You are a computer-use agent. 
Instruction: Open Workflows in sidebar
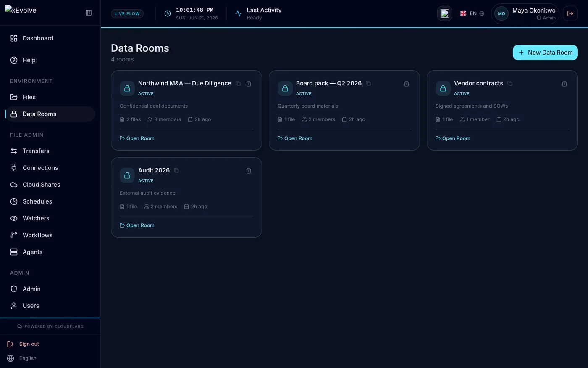50,235
